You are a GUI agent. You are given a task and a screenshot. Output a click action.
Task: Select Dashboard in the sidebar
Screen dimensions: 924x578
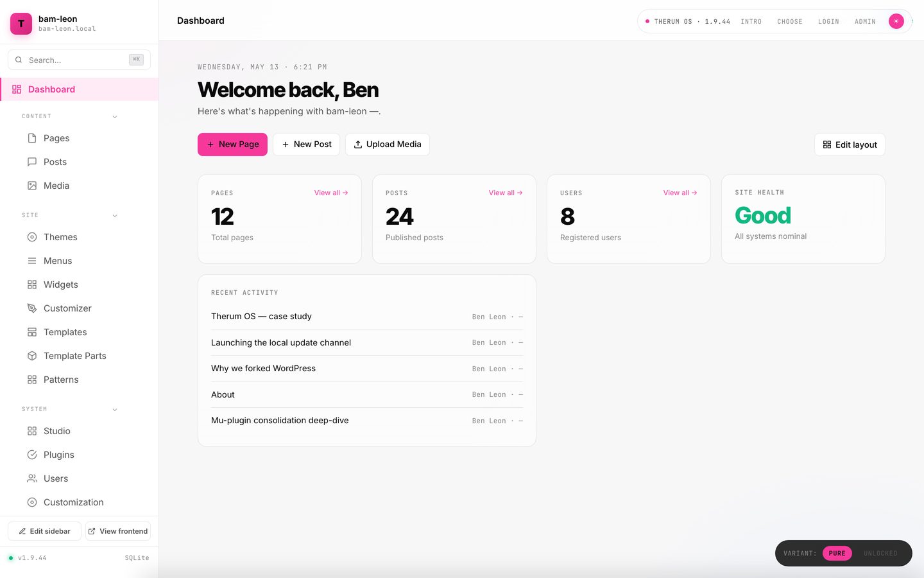pyautogui.click(x=80, y=89)
